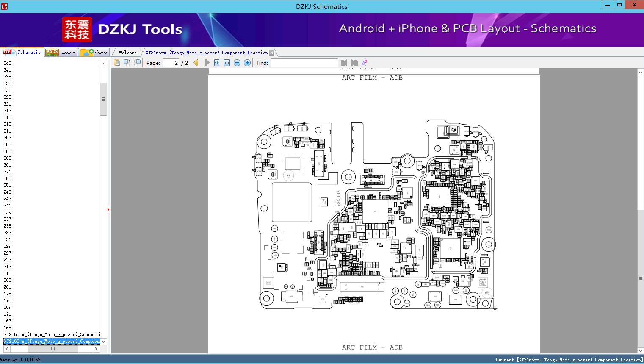644x364 pixels.
Task: Type in the Find search field
Action: pos(304,63)
